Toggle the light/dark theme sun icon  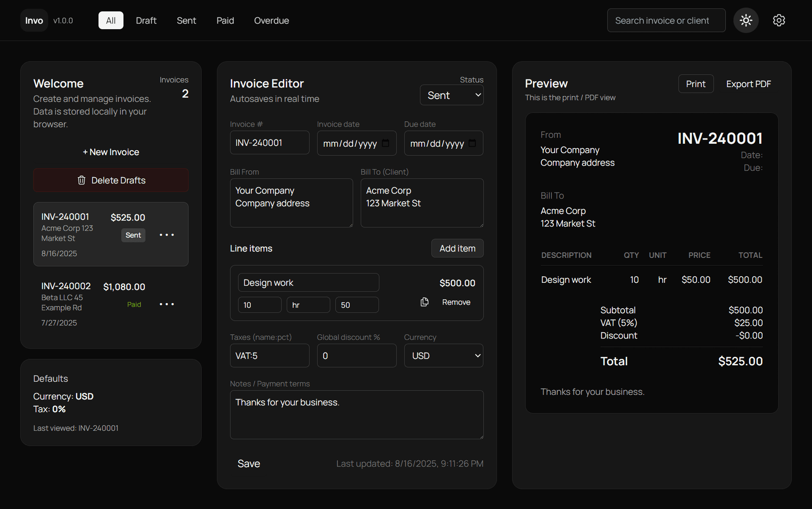coord(746,20)
